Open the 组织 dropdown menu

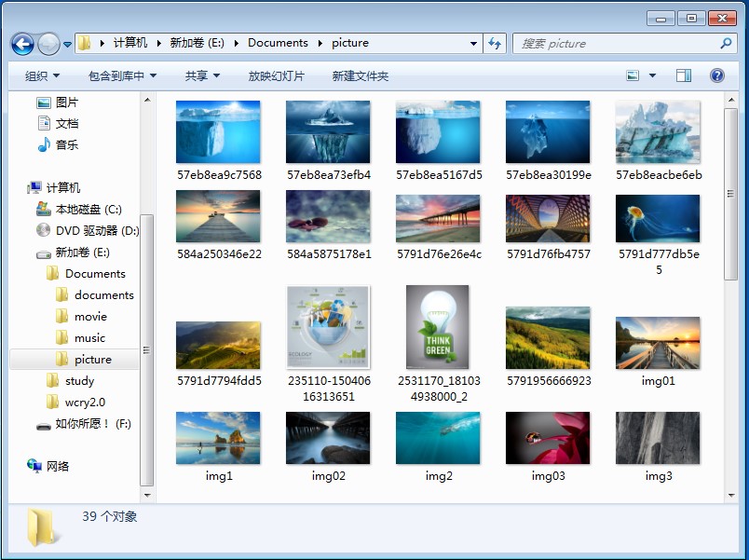coord(42,75)
